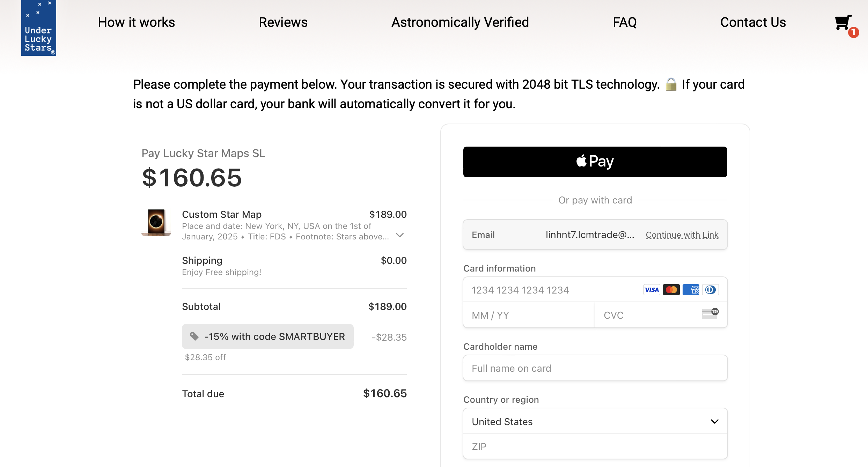Click the American Express icon

pos(691,290)
